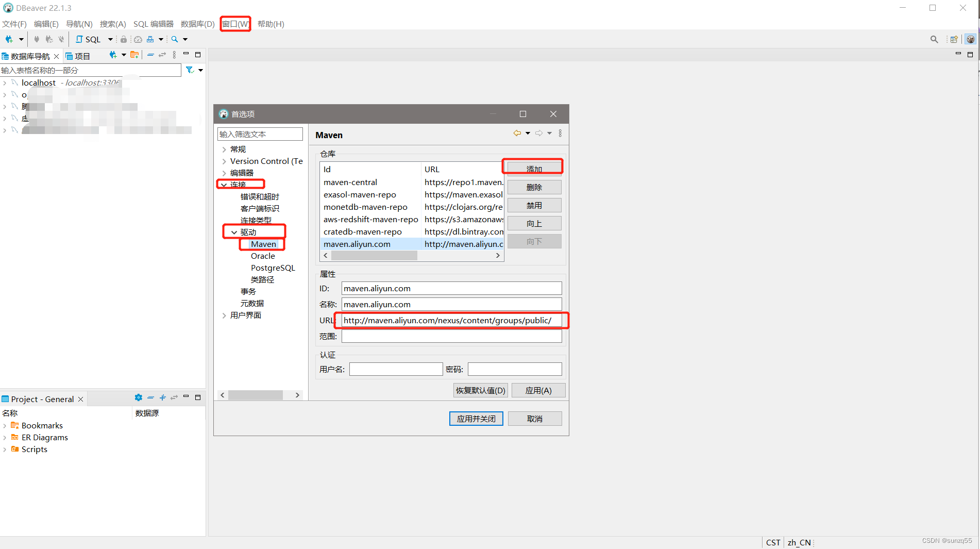Select Maven in preferences tree

tap(263, 244)
